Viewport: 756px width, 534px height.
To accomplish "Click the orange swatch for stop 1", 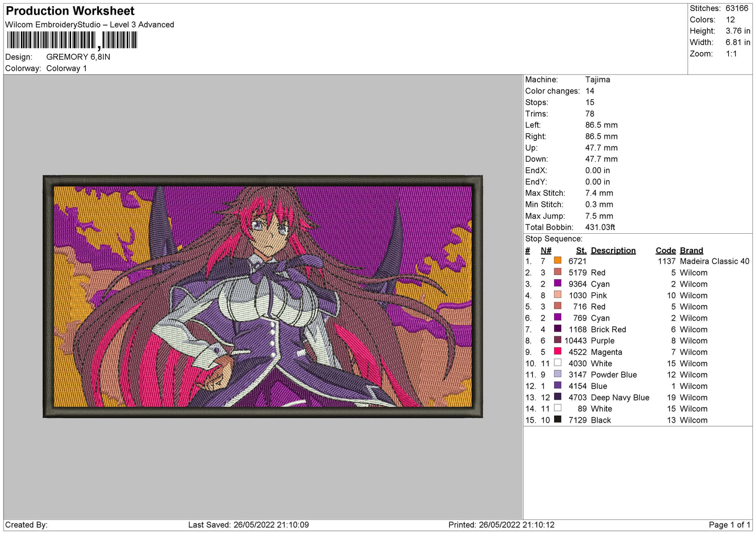I will 558,260.
